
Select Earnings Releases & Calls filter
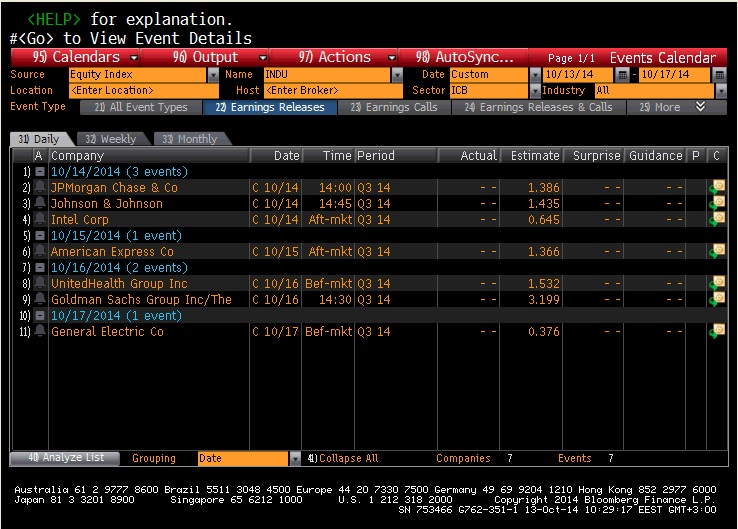click(538, 107)
